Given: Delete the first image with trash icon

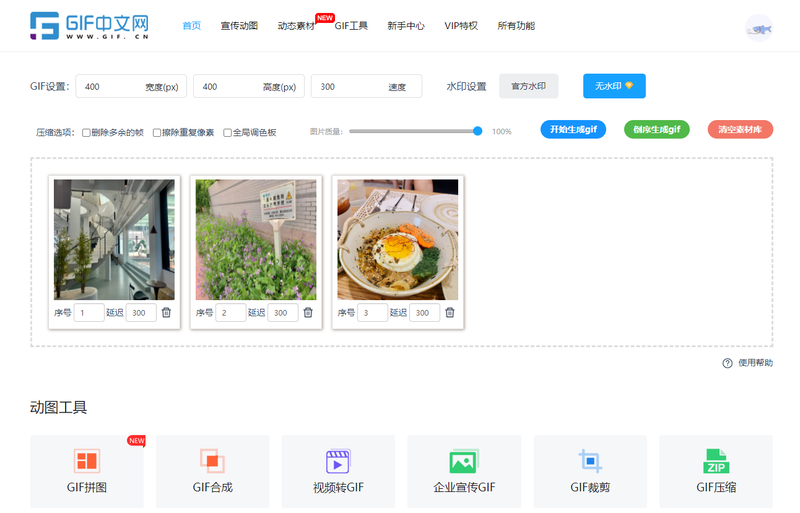Looking at the screenshot, I should pos(166,313).
